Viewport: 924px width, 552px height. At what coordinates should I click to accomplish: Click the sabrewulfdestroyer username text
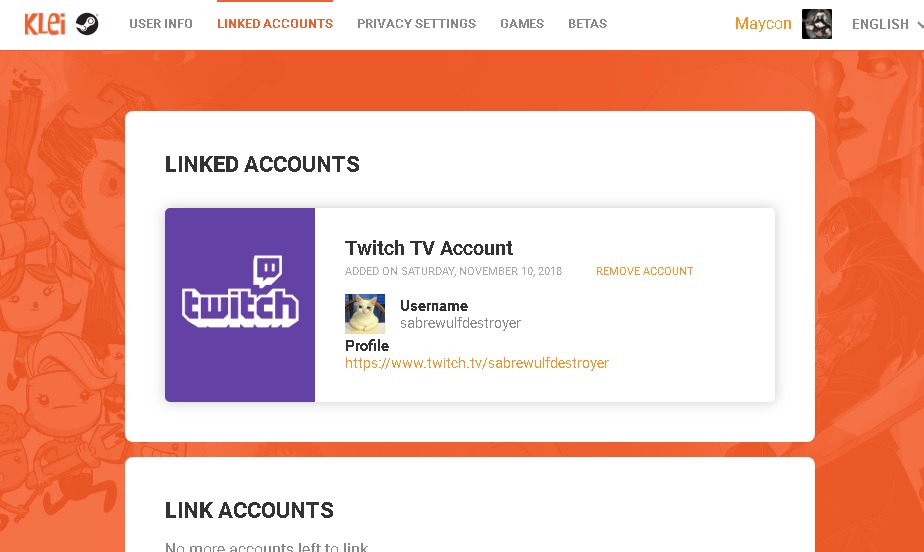point(460,323)
